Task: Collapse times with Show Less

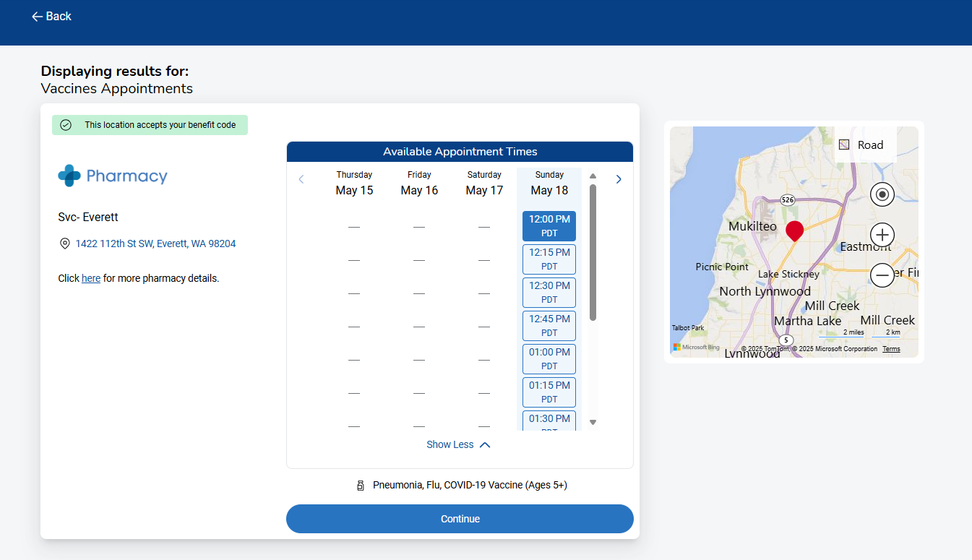Action: 459,445
